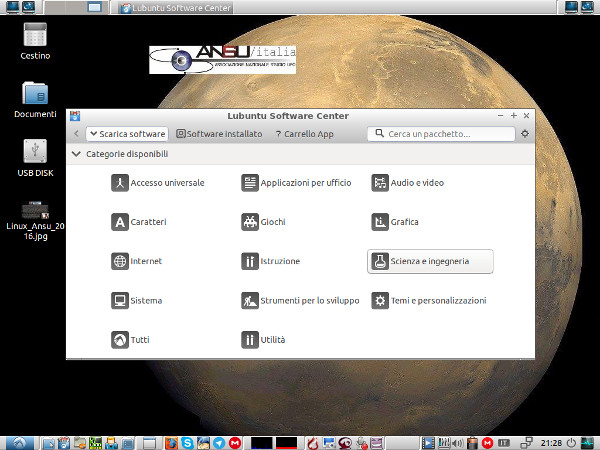Launch Firefox from the bottom panel

(171, 443)
